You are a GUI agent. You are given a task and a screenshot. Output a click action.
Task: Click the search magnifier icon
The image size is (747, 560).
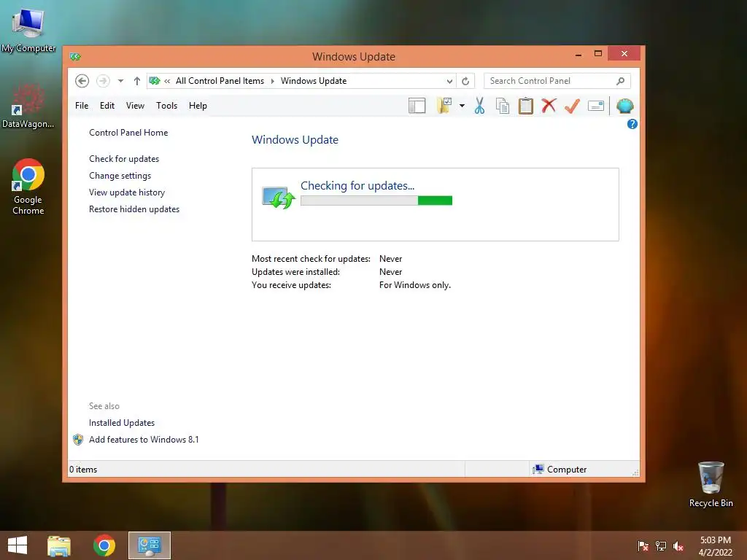point(620,81)
